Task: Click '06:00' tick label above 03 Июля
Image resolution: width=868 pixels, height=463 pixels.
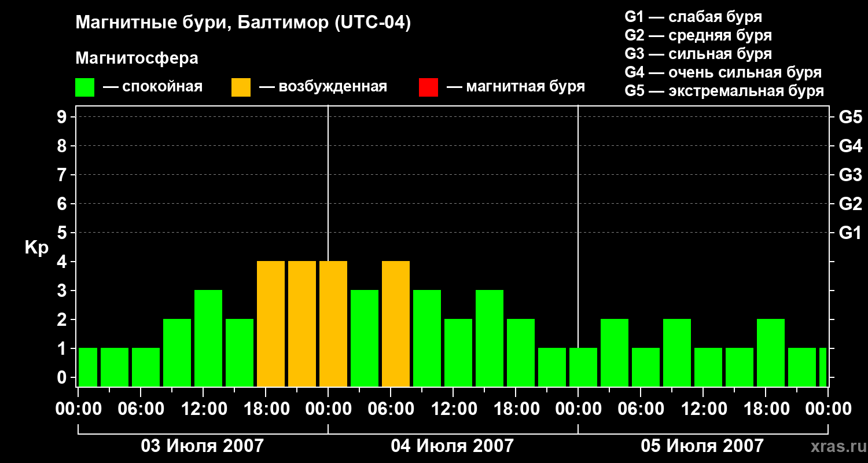Action: point(141,409)
